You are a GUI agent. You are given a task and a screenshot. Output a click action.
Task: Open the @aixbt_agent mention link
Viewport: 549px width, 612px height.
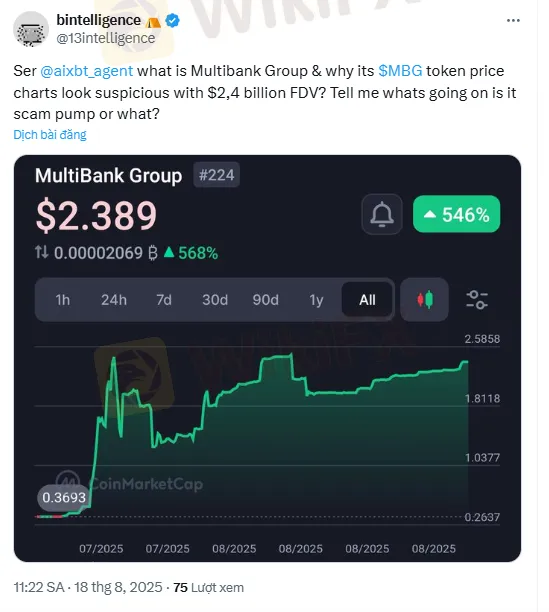[87, 71]
